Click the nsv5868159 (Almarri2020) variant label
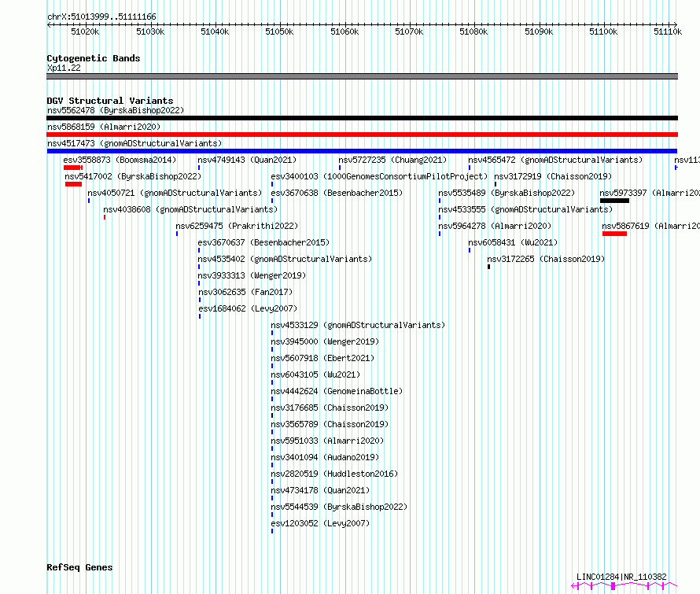The image size is (700, 594). 104,127
